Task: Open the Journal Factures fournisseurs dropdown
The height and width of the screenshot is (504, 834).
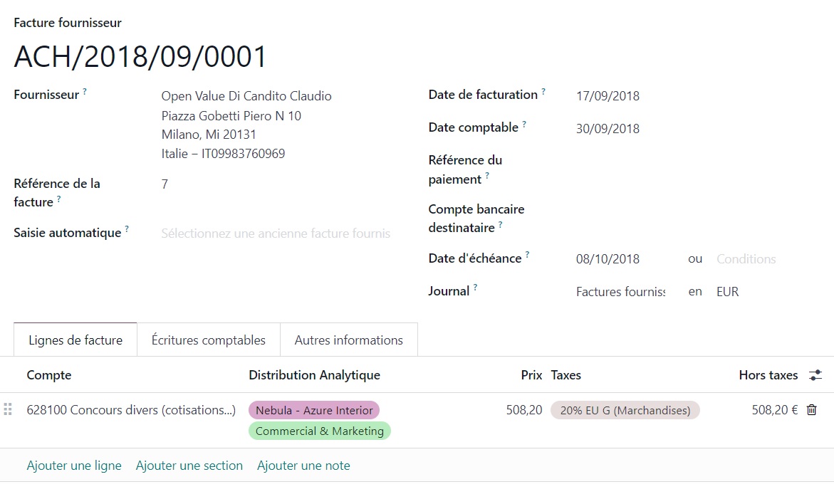Action: click(620, 292)
